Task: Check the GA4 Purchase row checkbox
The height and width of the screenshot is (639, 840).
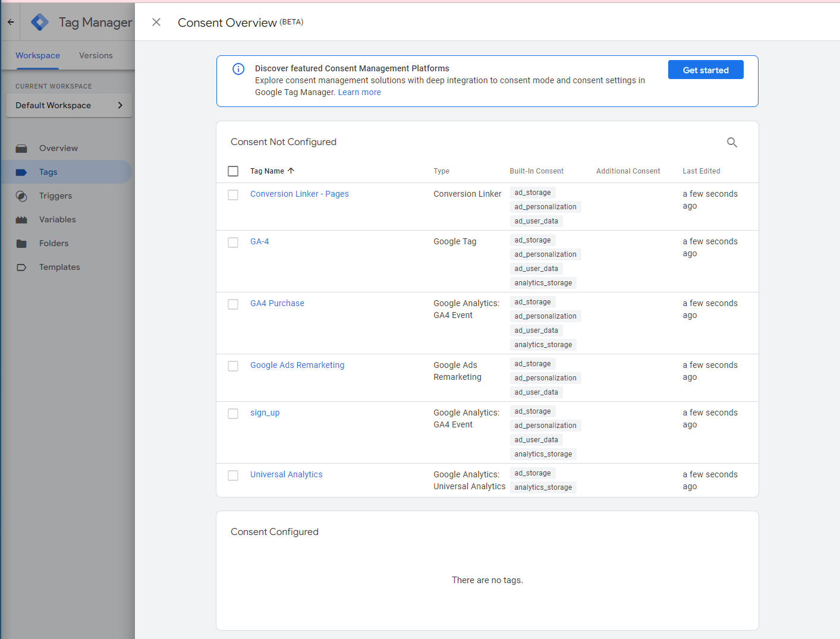Action: (233, 304)
